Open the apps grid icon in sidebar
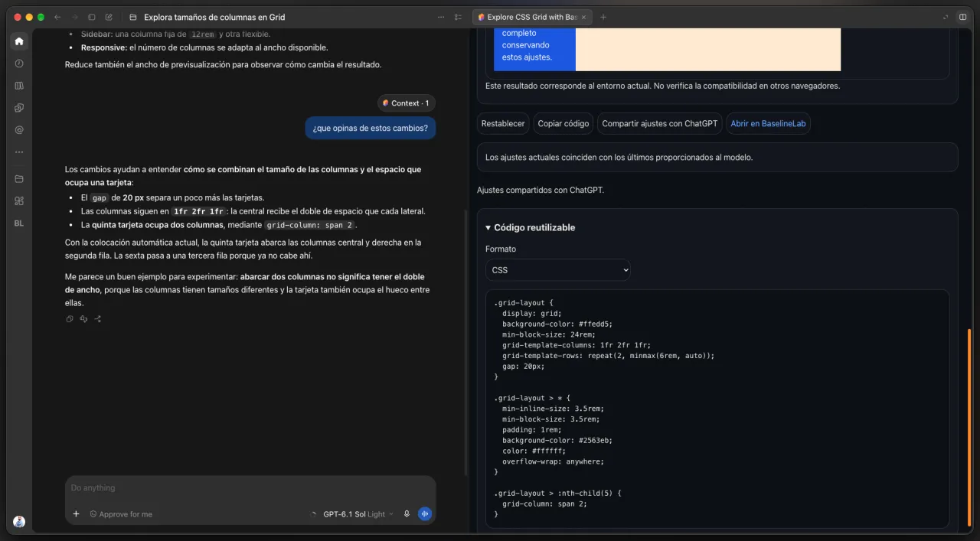 coord(19,201)
